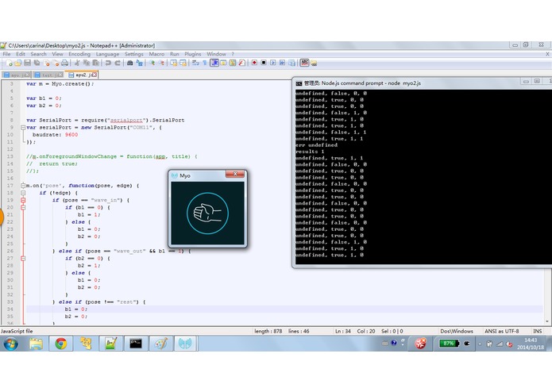552x392 pixels.
Task: Open the Macro menu
Action: 156,54
